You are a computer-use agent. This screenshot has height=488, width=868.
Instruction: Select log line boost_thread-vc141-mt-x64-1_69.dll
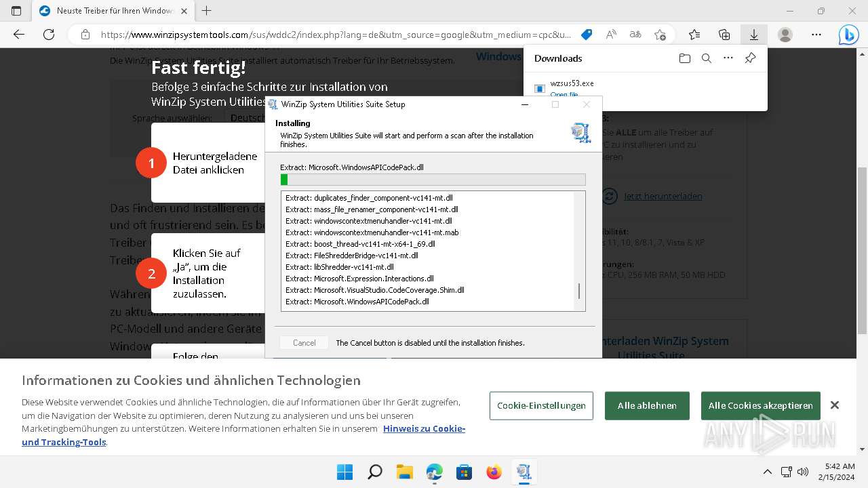click(x=360, y=244)
